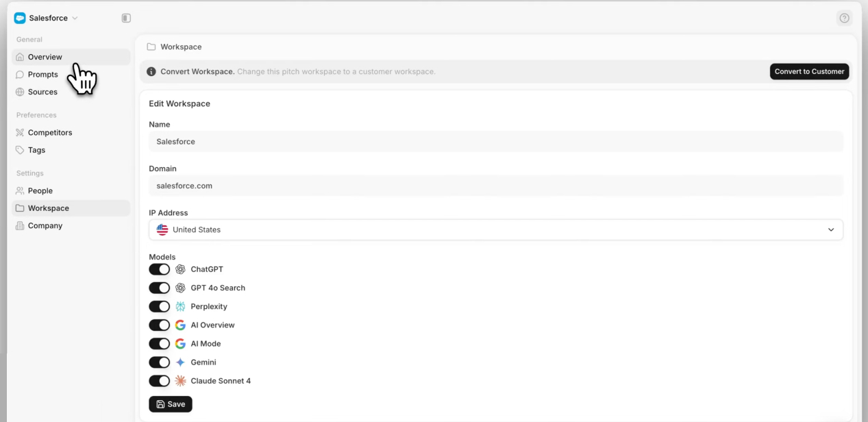Click the Gemini sparkle logo icon
This screenshot has width=868, height=422.
coord(180,362)
